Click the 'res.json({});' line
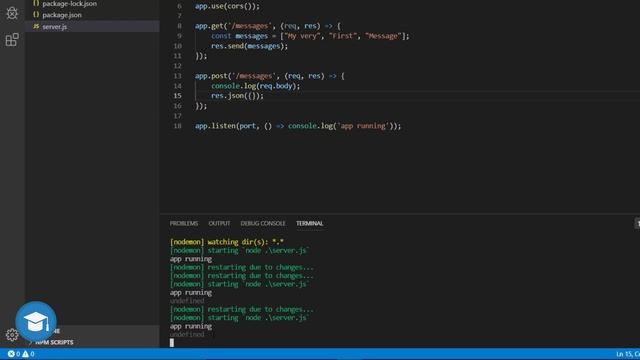Viewport: 640px width, 360px height. [237, 96]
